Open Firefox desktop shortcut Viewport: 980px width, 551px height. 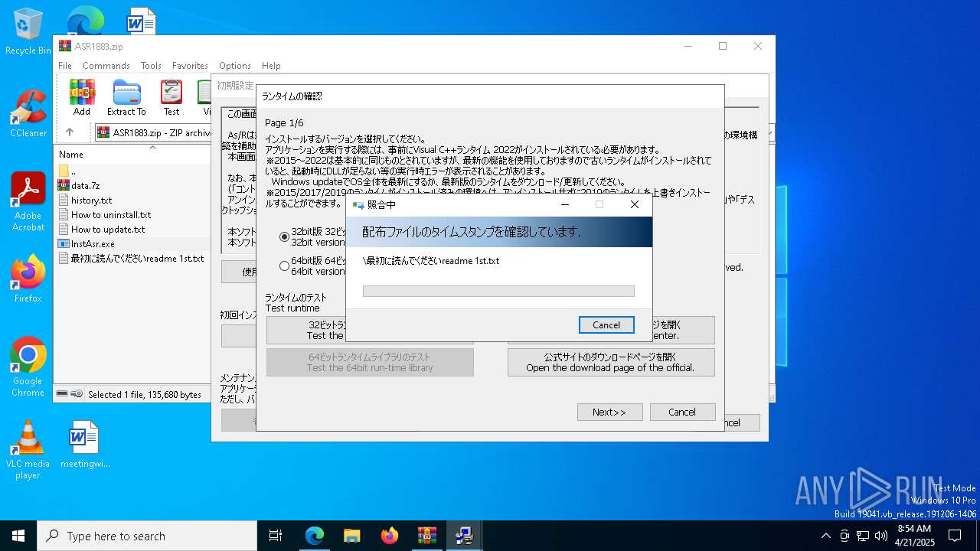click(28, 279)
